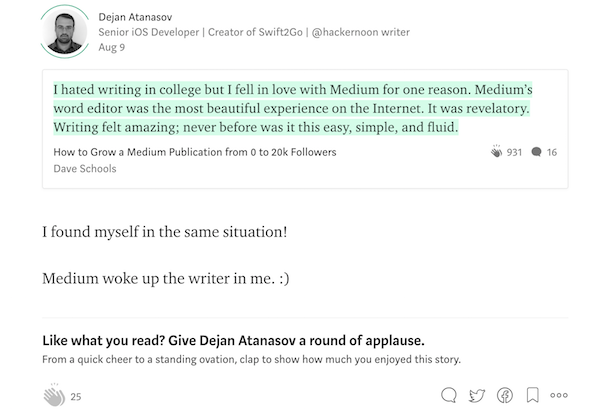Click "Like what you read?" applause heading
The height and width of the screenshot is (416, 600).
(x=234, y=338)
